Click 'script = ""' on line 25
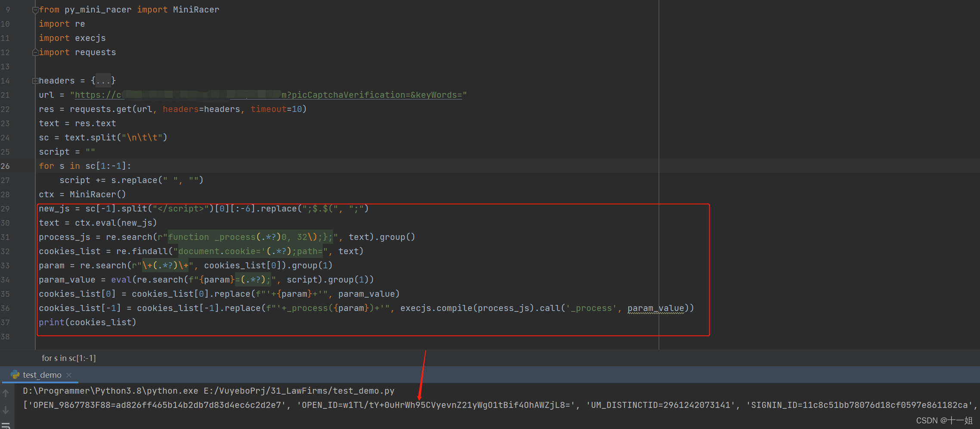 [67, 152]
